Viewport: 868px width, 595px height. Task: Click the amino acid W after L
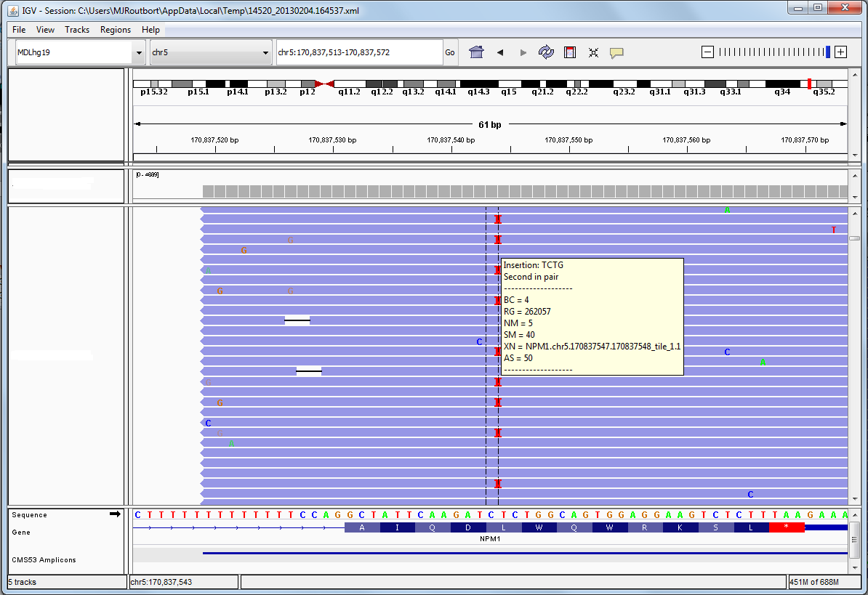click(x=539, y=527)
